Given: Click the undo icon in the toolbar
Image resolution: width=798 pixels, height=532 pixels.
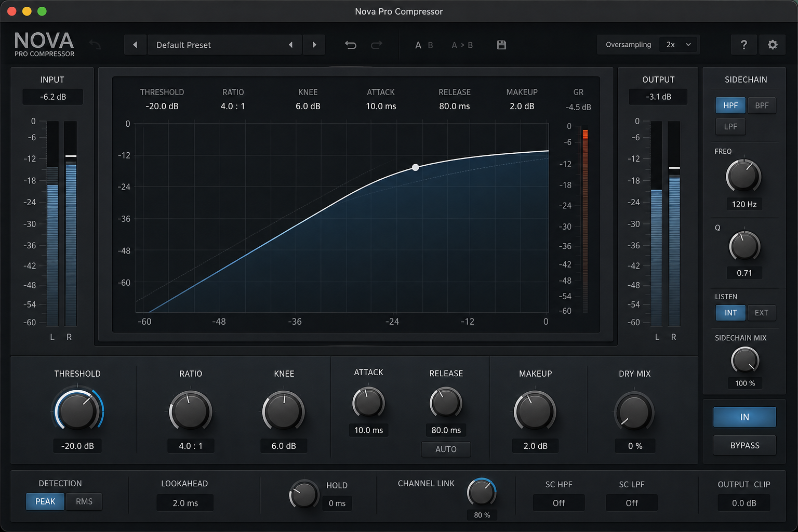Looking at the screenshot, I should (x=351, y=45).
